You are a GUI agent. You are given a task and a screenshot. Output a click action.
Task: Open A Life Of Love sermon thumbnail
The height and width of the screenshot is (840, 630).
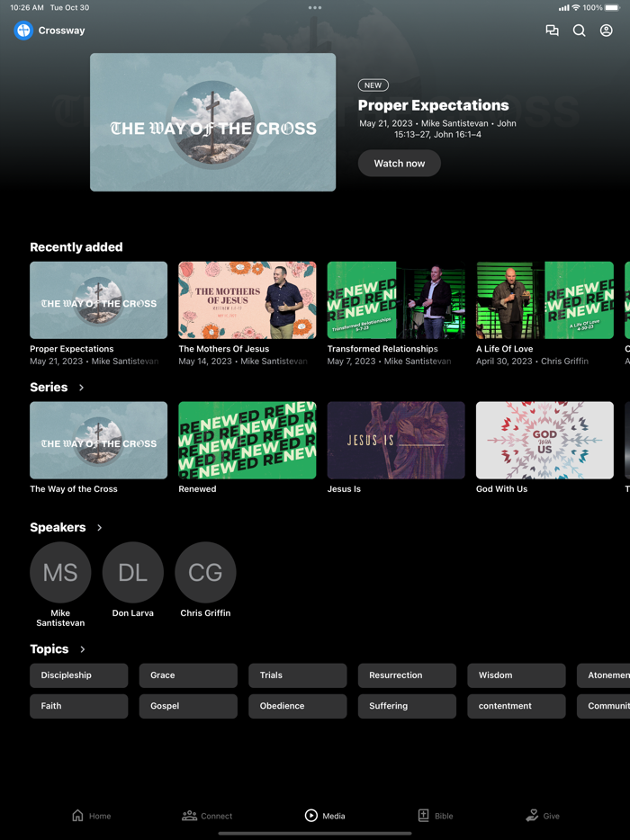click(x=544, y=300)
